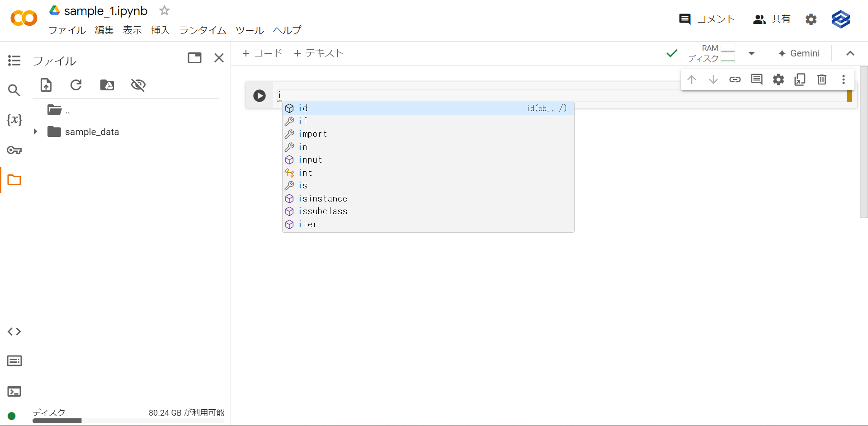Open the terminal panel from the left sidebar
The width and height of the screenshot is (868, 426).
click(x=14, y=391)
